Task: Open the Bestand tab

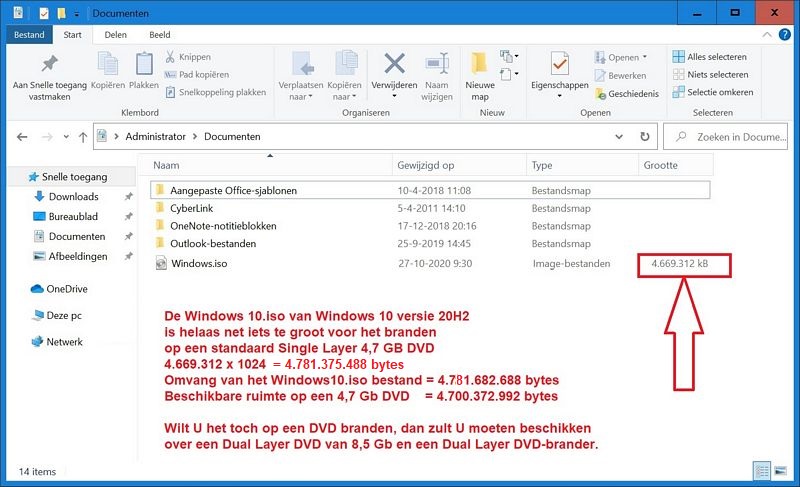Action: [x=29, y=35]
